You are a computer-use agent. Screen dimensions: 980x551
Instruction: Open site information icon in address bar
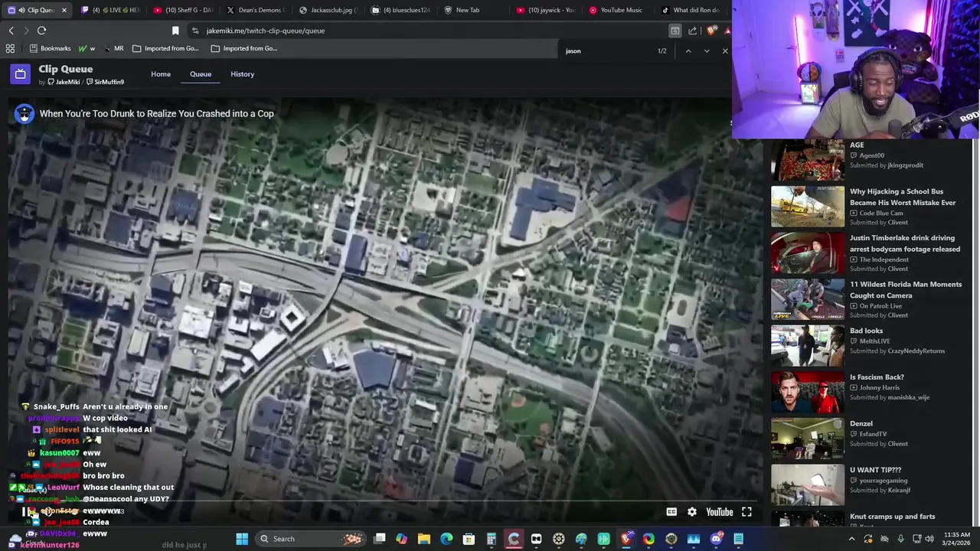pos(196,31)
